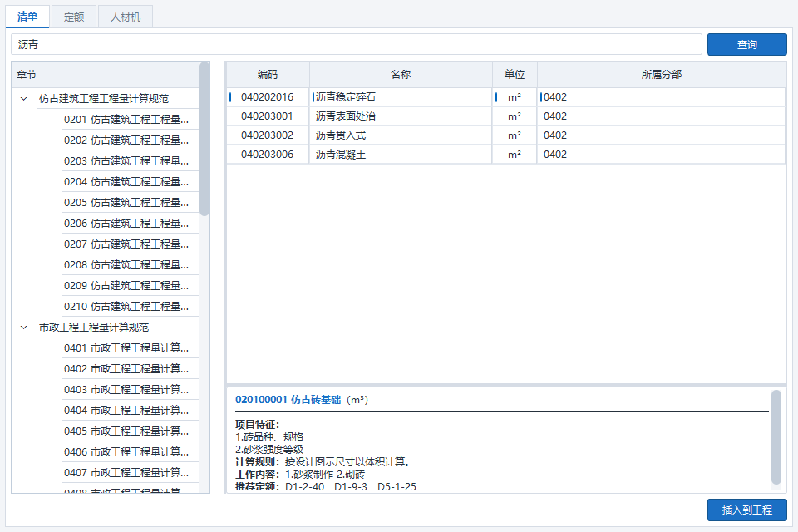This screenshot has width=798, height=532.
Task: Select the 沥青贯入式 result row
Action: point(506,135)
